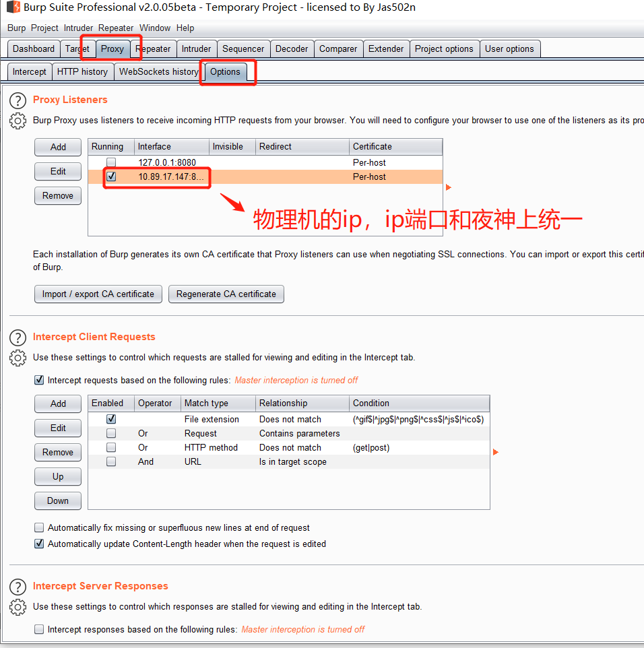This screenshot has height=648, width=644.
Task: Select the 'Is in target scope' cell
Action: pyautogui.click(x=302, y=461)
